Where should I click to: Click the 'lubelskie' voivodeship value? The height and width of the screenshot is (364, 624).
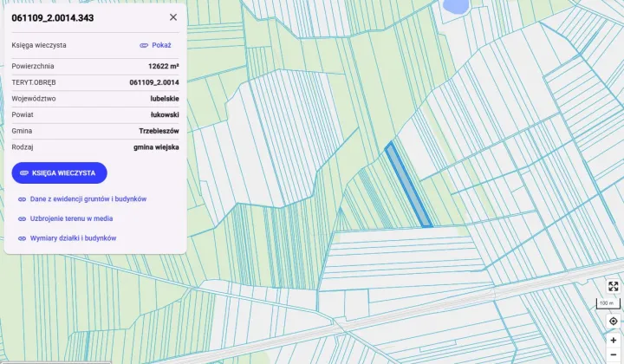(165, 99)
